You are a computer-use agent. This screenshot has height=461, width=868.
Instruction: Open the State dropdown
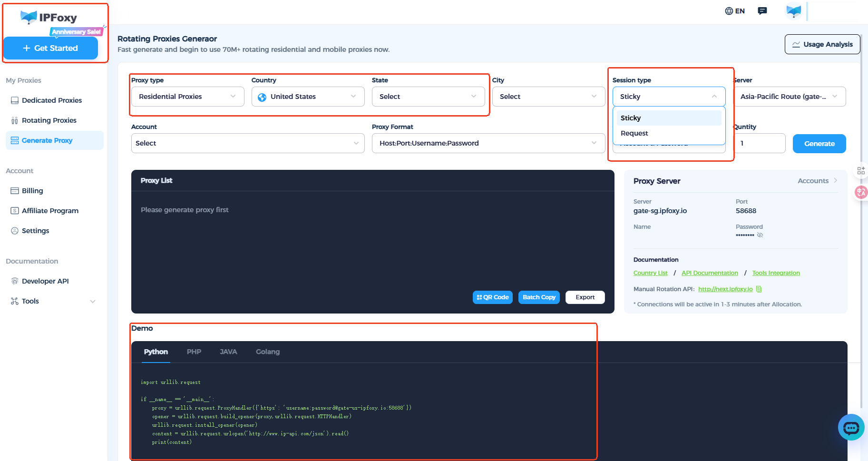[429, 97]
